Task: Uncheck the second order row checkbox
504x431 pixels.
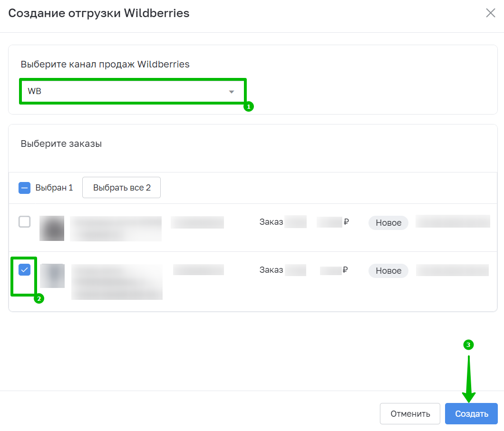Action: (24, 270)
